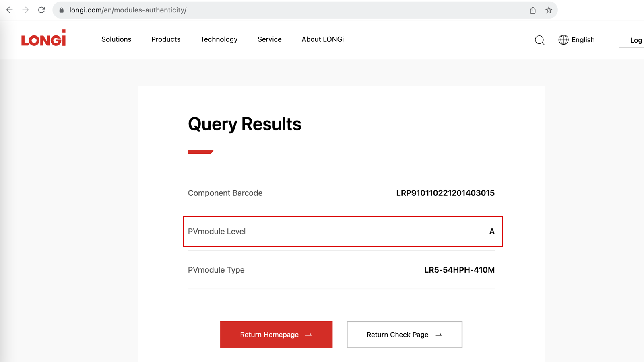Click the PVmodule Type label
Screen dimensions: 644x362
(x=216, y=270)
